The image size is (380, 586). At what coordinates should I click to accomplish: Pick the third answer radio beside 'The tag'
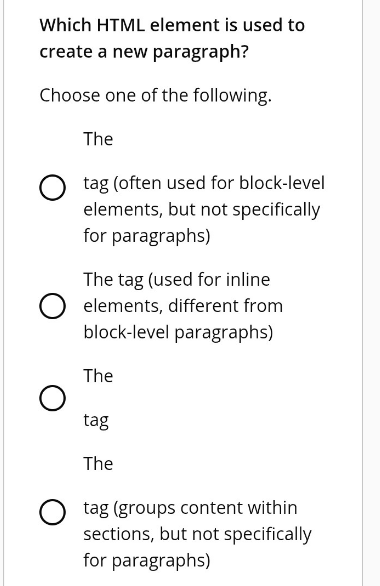click(53, 398)
